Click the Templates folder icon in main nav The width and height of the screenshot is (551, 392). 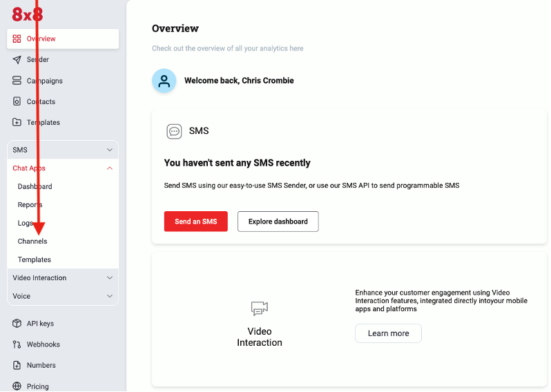(x=17, y=122)
